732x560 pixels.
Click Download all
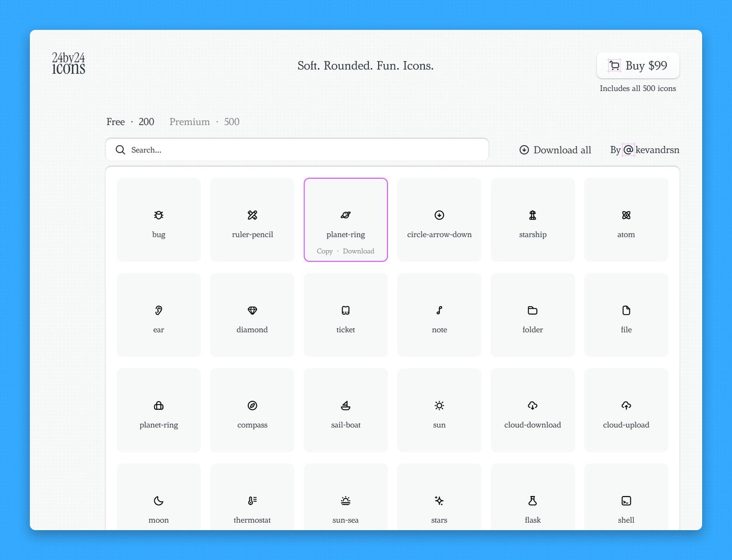click(555, 150)
